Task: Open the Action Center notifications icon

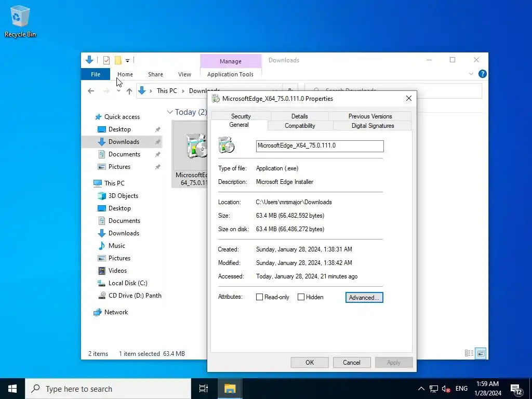Action: 516,390
